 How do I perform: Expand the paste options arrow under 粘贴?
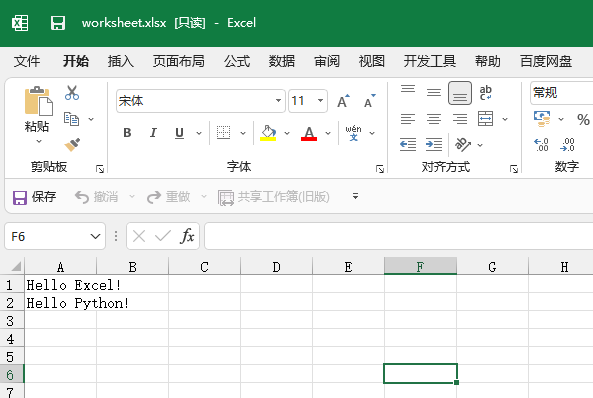[39, 141]
